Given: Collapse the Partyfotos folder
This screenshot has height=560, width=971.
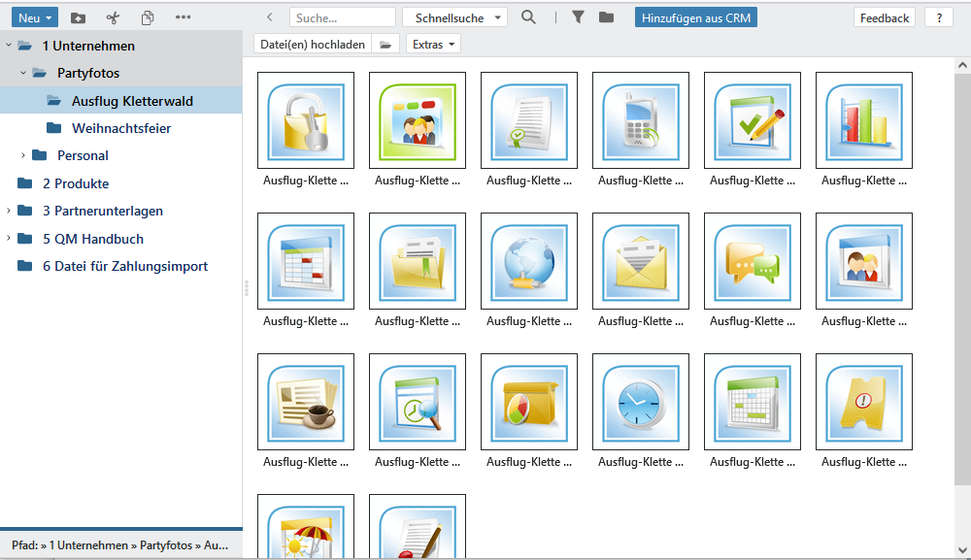Looking at the screenshot, I should [23, 73].
